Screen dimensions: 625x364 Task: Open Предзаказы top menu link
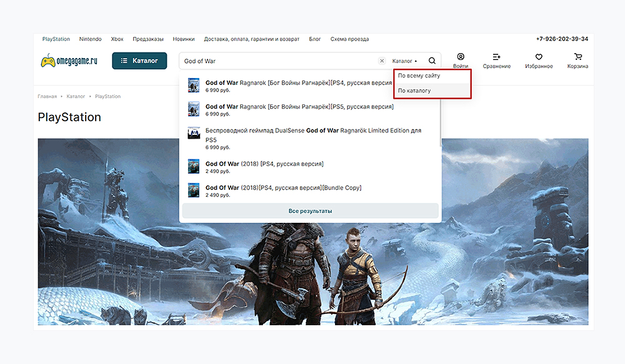point(148,39)
